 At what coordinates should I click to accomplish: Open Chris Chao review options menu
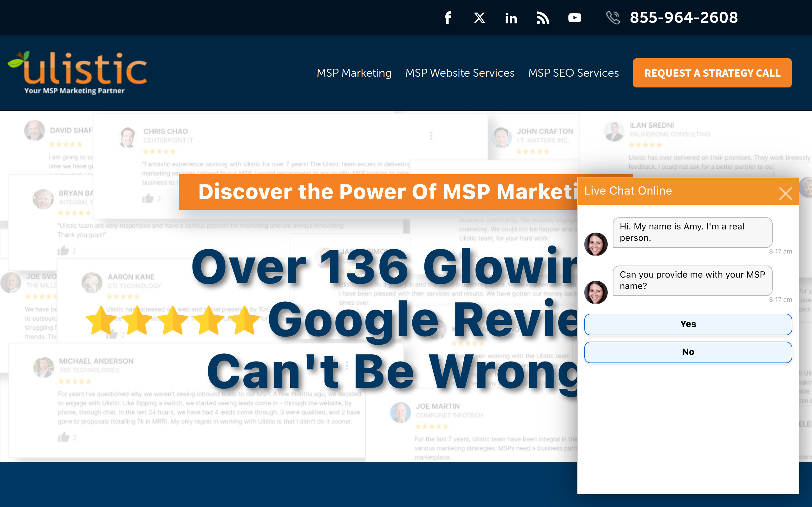pyautogui.click(x=431, y=136)
